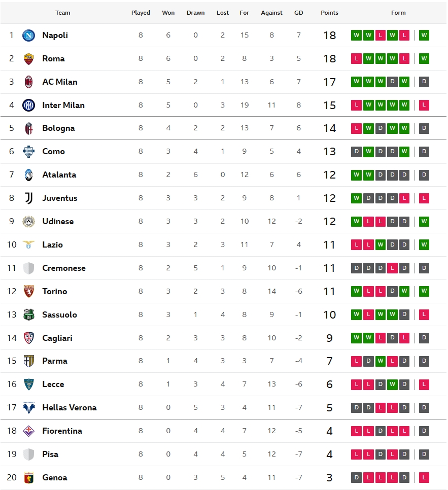The height and width of the screenshot is (490, 448).
Task: Click the Form column header
Action: pos(398,13)
